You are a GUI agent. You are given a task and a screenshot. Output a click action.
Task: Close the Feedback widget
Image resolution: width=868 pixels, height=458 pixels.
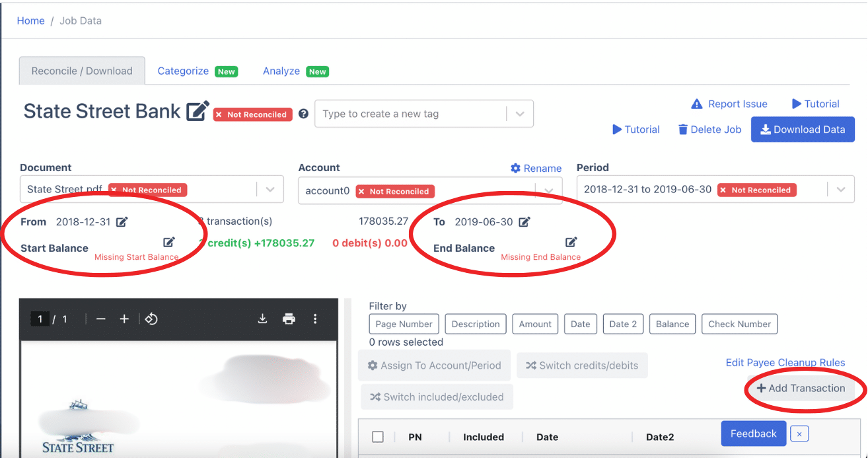[x=799, y=434]
